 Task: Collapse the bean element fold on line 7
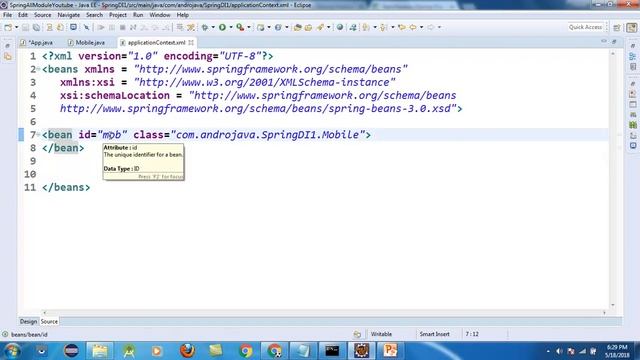point(38,134)
